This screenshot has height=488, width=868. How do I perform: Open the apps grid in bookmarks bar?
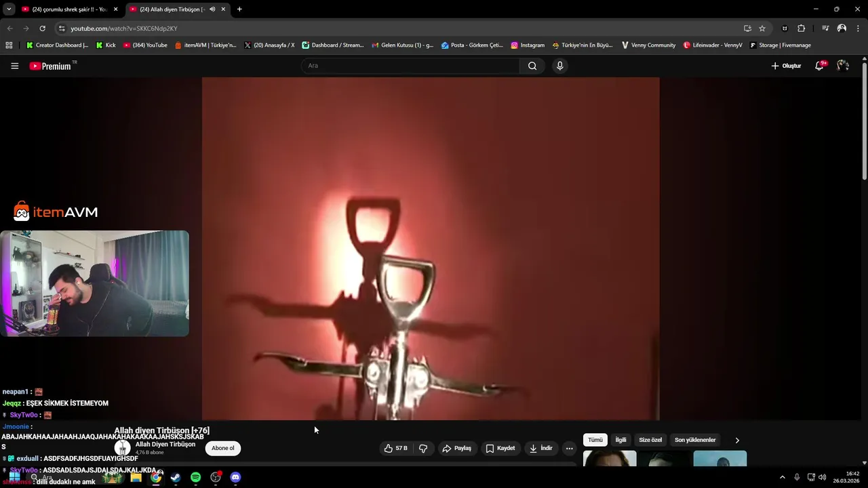pos(9,45)
